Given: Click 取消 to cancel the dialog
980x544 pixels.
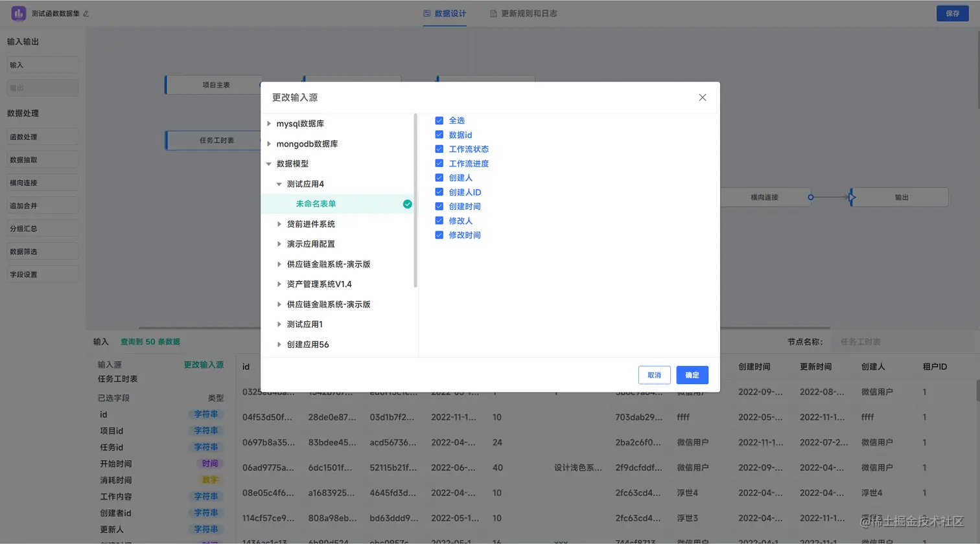Looking at the screenshot, I should pyautogui.click(x=654, y=375).
